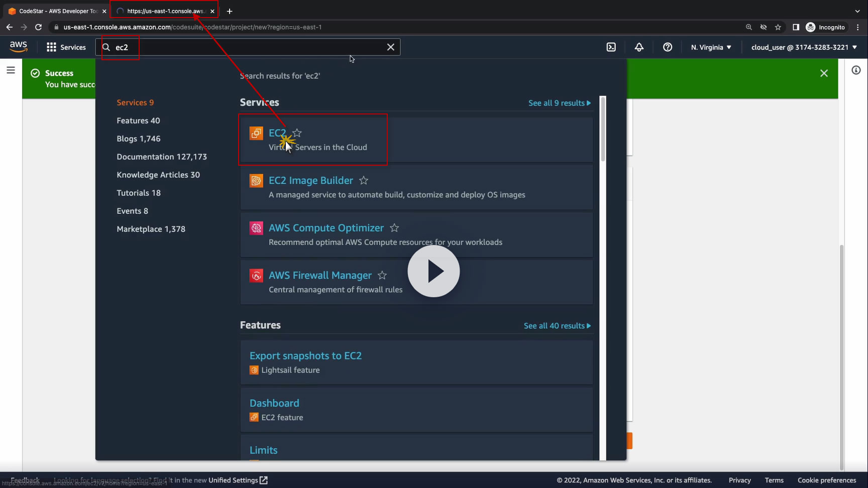Open AWS CloudShell icon

(611, 47)
